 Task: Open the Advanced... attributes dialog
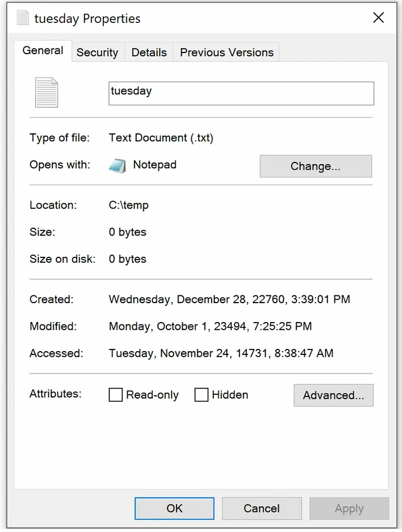click(333, 395)
